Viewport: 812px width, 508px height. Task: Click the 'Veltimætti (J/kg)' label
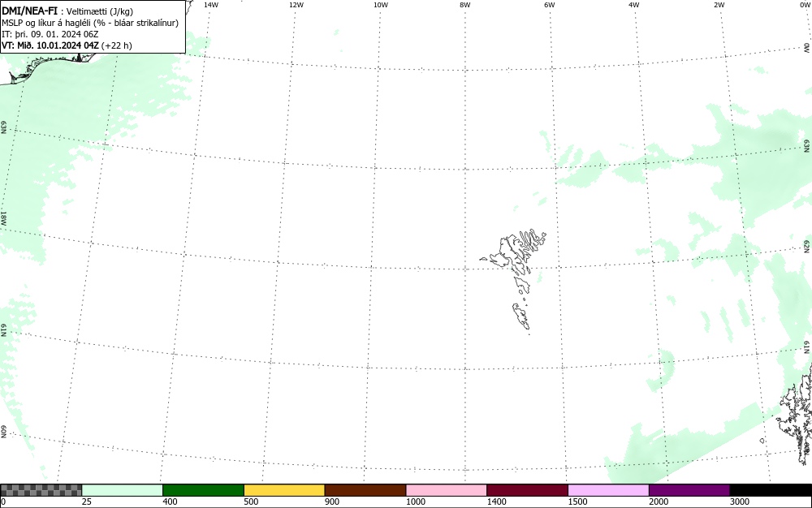(99, 11)
